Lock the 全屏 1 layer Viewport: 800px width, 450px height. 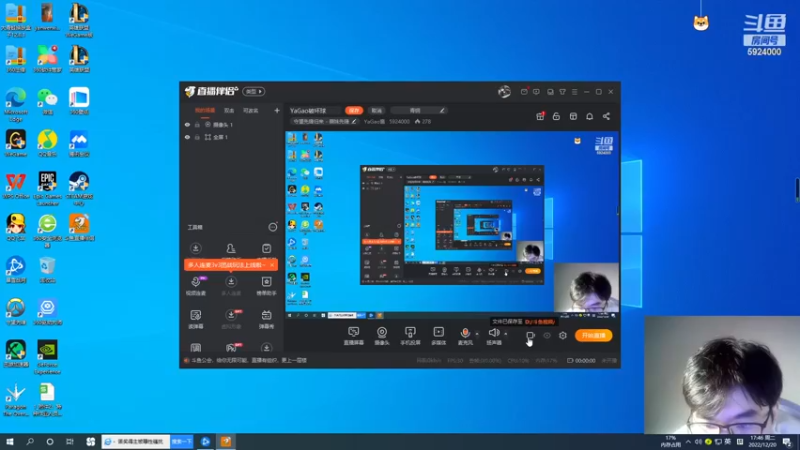pyautogui.click(x=197, y=137)
